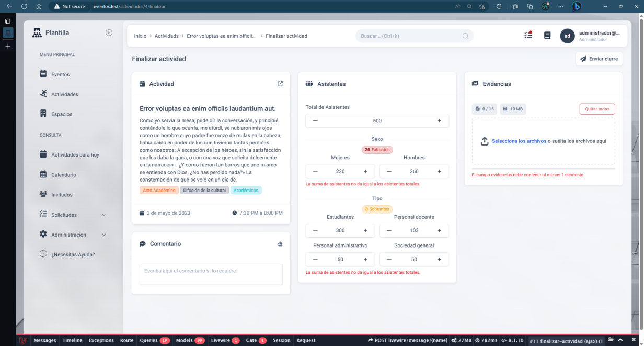The image size is (644, 346).
Task: Click the Selecciona los archivos link
Action: tap(519, 141)
